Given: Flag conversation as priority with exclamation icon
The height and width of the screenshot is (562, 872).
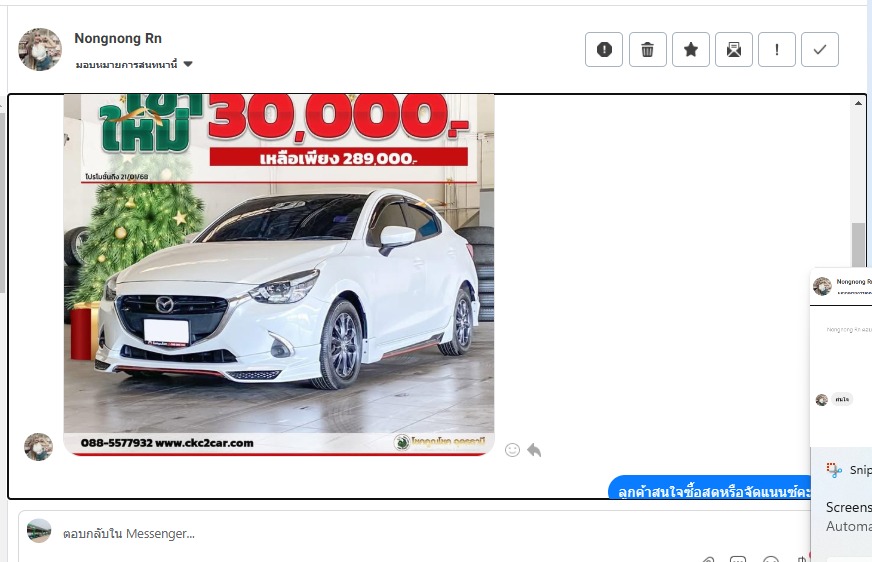Looking at the screenshot, I should [777, 49].
